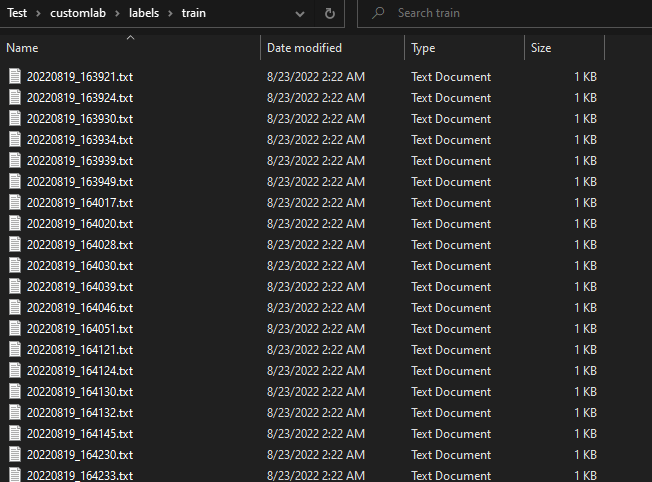Screen dimensions: 652x482
Task: Click file icon of 20220819_164028.txt
Action: coord(15,245)
